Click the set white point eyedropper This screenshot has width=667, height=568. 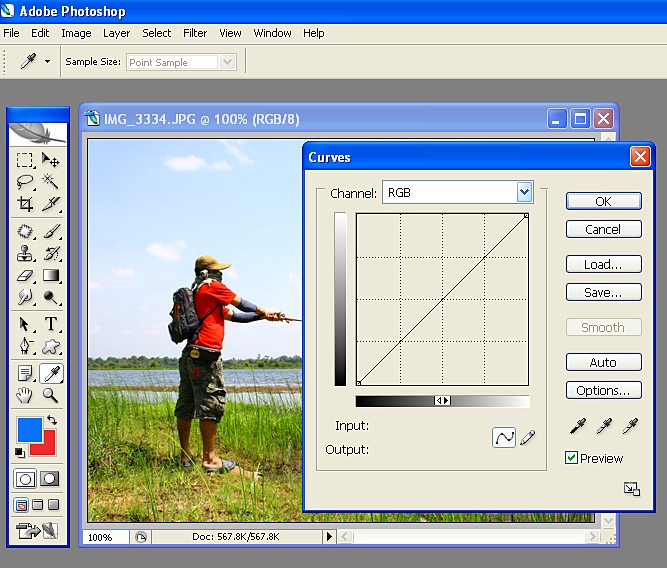pyautogui.click(x=630, y=425)
